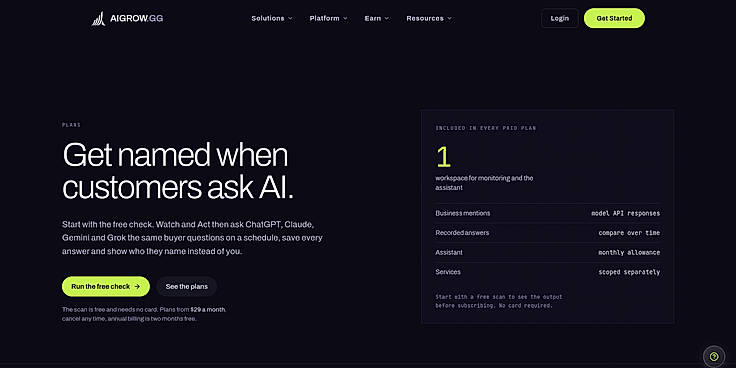This screenshot has width=736, height=368.
Task: Open the Earn navigation item
Action: 377,18
